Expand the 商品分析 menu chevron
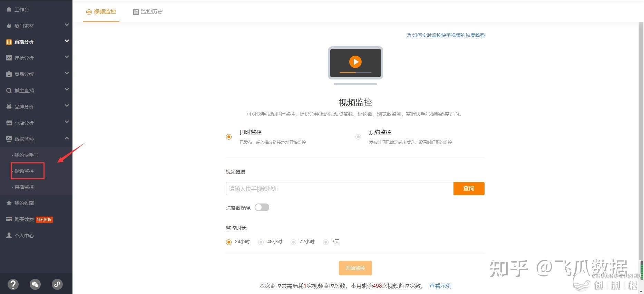Screen dimensions: 644x294 [x=67, y=73]
